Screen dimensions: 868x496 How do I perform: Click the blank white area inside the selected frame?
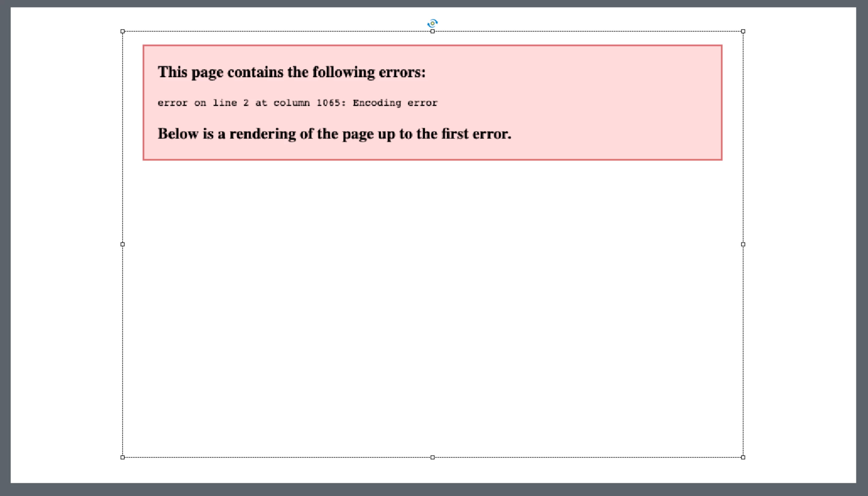pyautogui.click(x=432, y=307)
